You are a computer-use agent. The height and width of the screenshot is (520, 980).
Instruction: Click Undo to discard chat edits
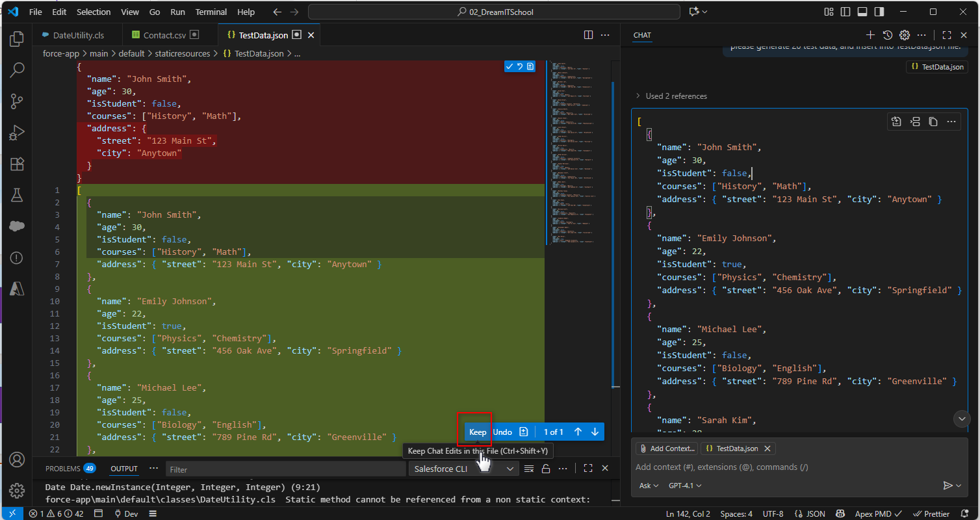coord(502,432)
